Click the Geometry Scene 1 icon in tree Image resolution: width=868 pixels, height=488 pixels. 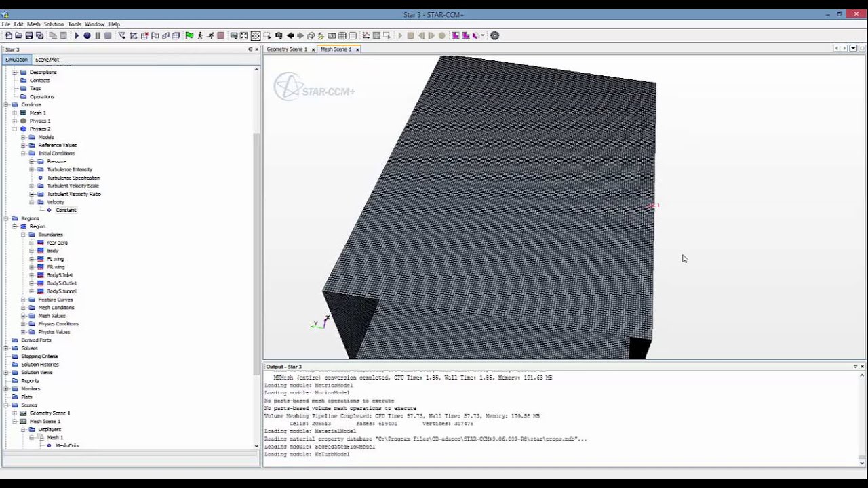23,413
